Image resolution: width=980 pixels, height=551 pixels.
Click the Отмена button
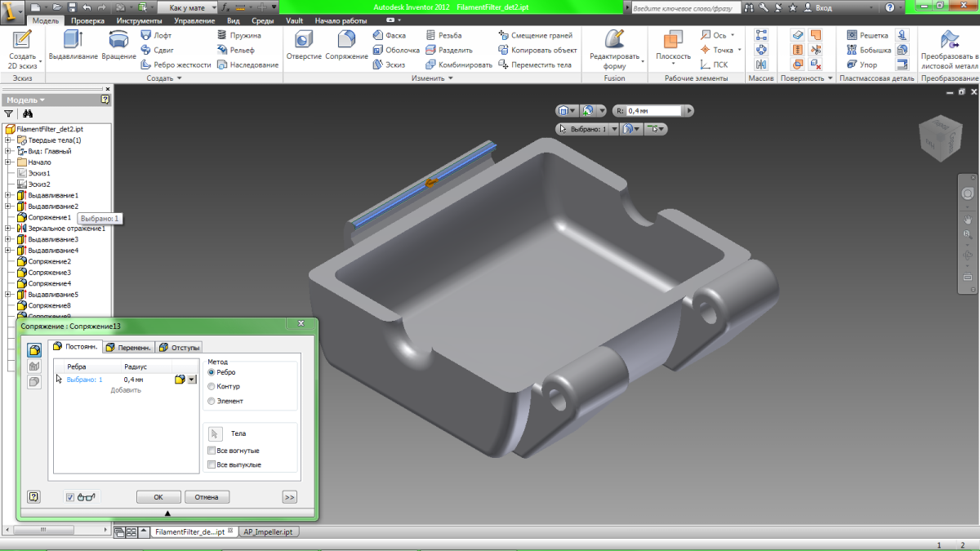tap(207, 496)
